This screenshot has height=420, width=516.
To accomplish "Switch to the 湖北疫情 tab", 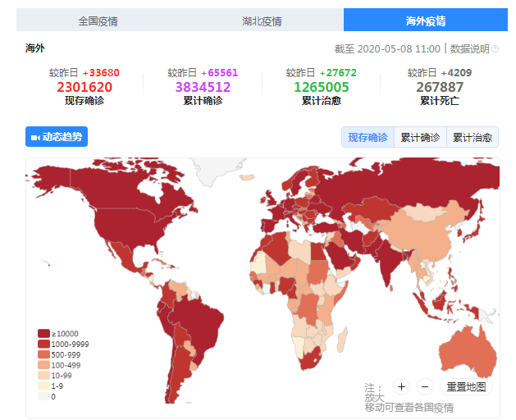I will [x=262, y=21].
